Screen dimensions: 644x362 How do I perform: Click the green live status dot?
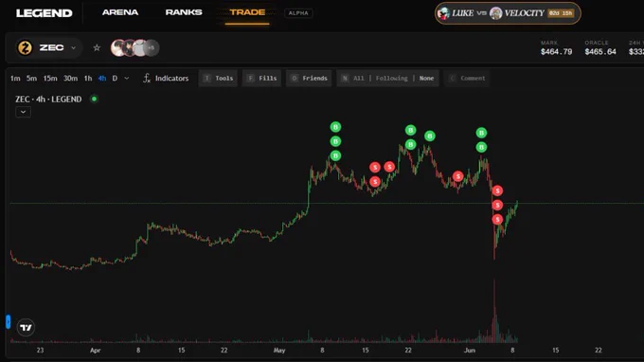click(x=94, y=99)
